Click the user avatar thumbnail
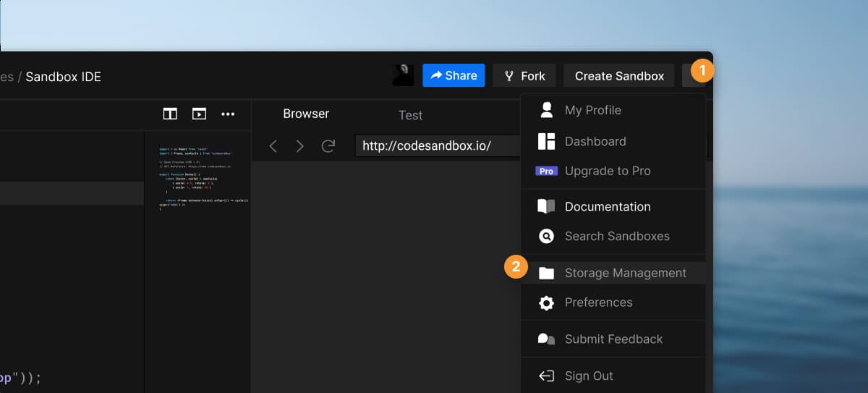The height and width of the screenshot is (393, 868). click(403, 75)
